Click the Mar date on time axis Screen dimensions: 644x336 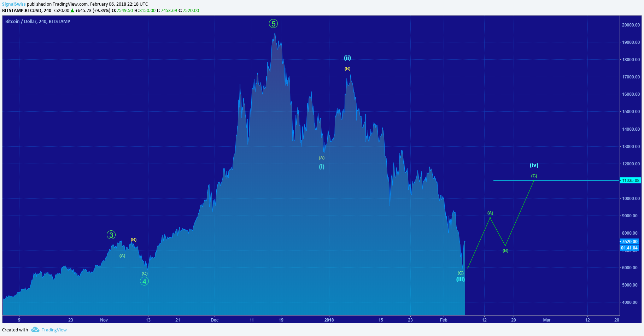547,320
